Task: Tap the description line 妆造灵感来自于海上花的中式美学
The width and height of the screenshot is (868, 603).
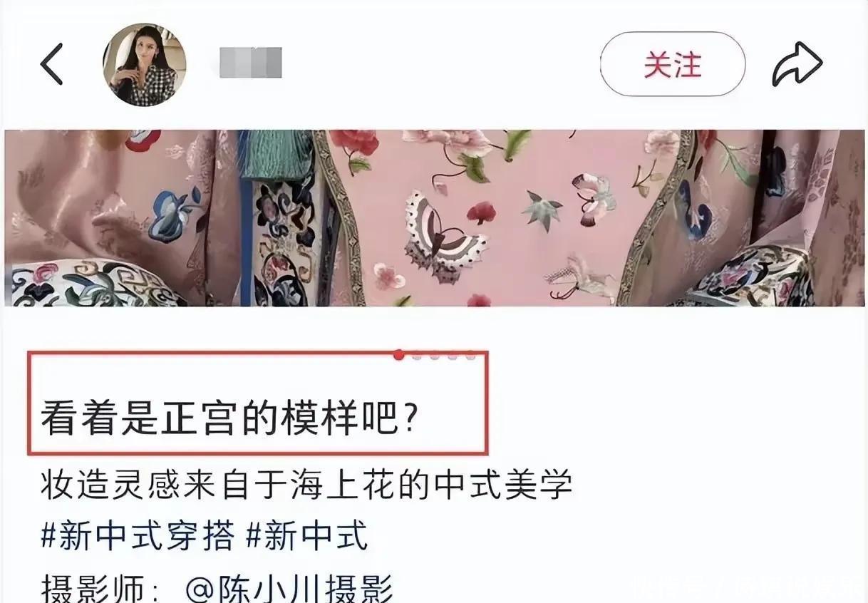Action: pyautogui.click(x=306, y=486)
